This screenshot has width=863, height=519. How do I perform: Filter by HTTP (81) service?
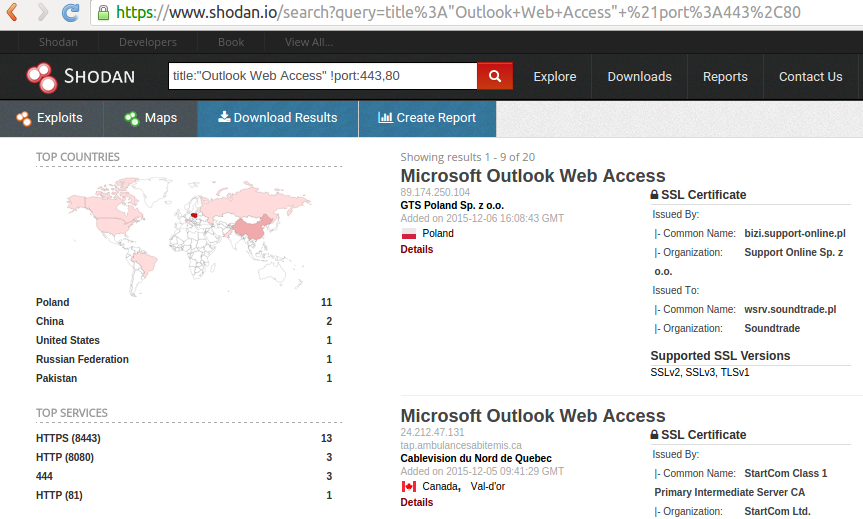click(x=59, y=495)
